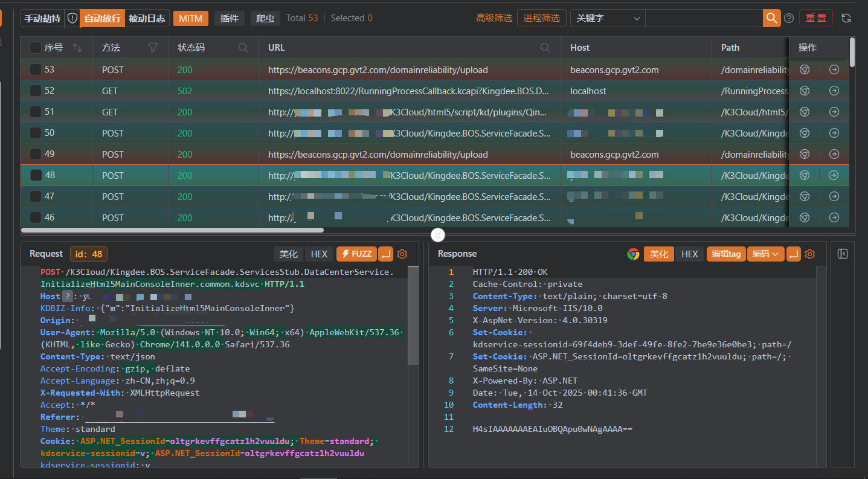The image size is (868, 479).
Task: Collapse the table using the center chevron
Action: 438,234
